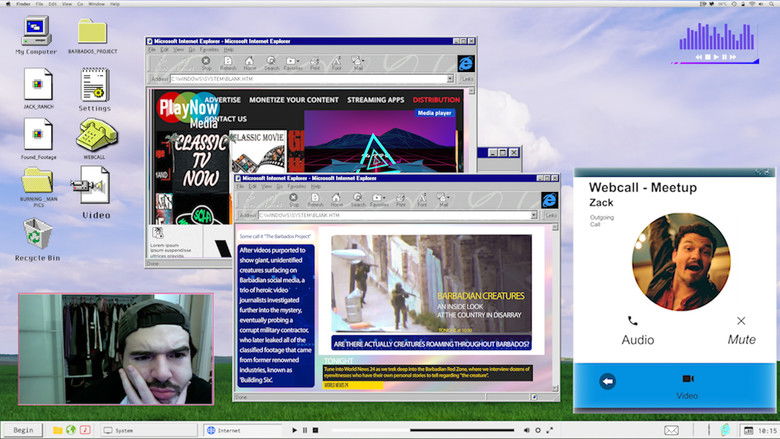Image resolution: width=780 pixels, height=439 pixels.
Task: Open the mail envelope icon in taskbar
Action: coord(672,430)
